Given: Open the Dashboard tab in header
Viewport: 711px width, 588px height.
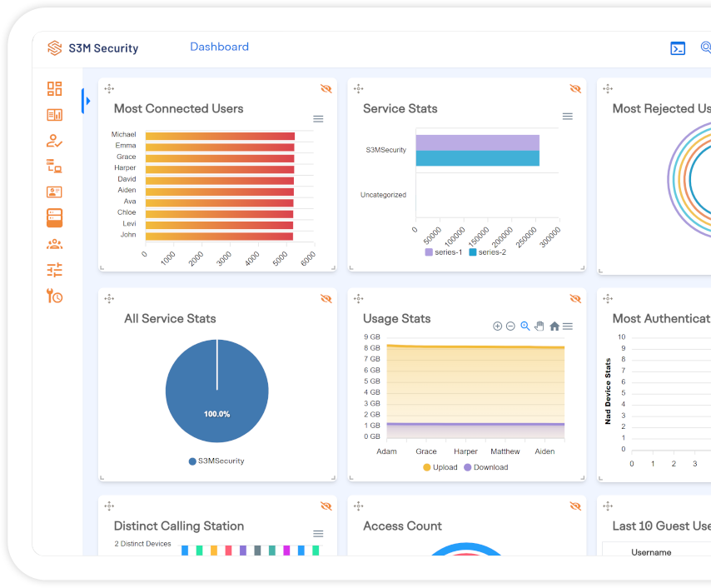Looking at the screenshot, I should tap(219, 47).
